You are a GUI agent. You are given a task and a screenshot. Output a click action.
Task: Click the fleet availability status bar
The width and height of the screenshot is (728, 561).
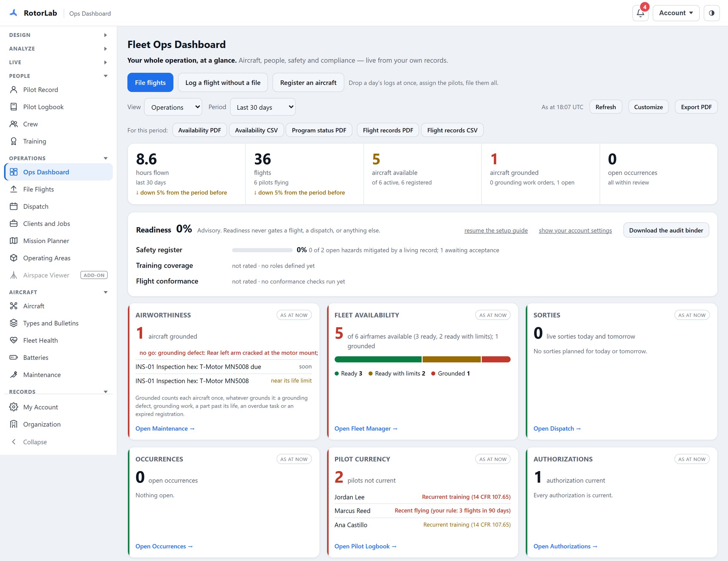tap(422, 359)
